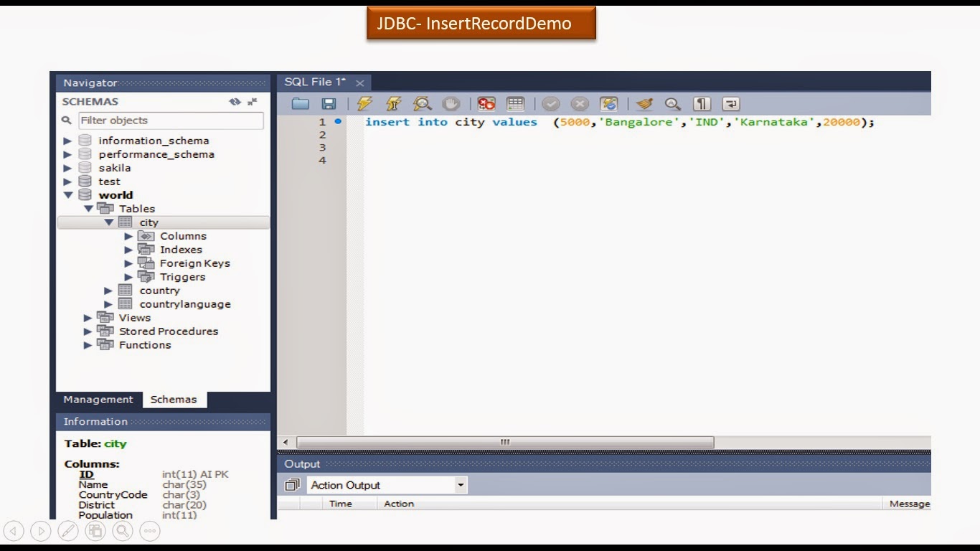Open the Action Output dropdown
The image size is (980, 551).
(x=460, y=484)
